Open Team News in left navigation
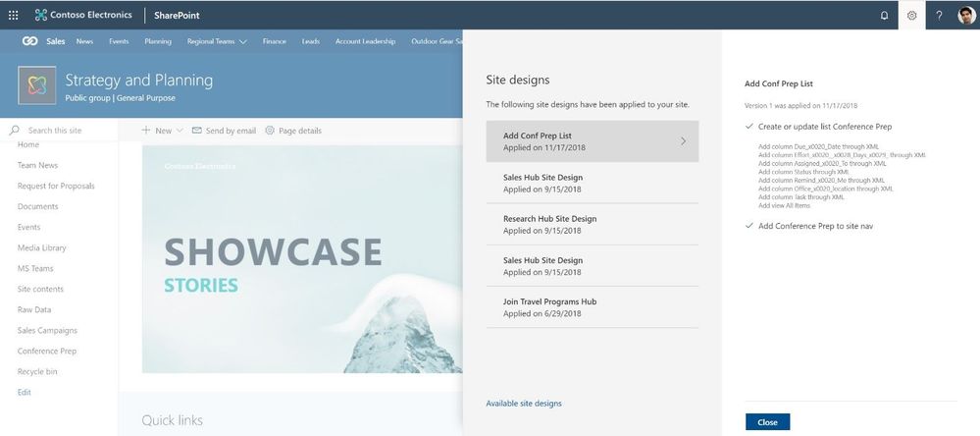Viewport: 980px width, 436px height. pos(37,165)
